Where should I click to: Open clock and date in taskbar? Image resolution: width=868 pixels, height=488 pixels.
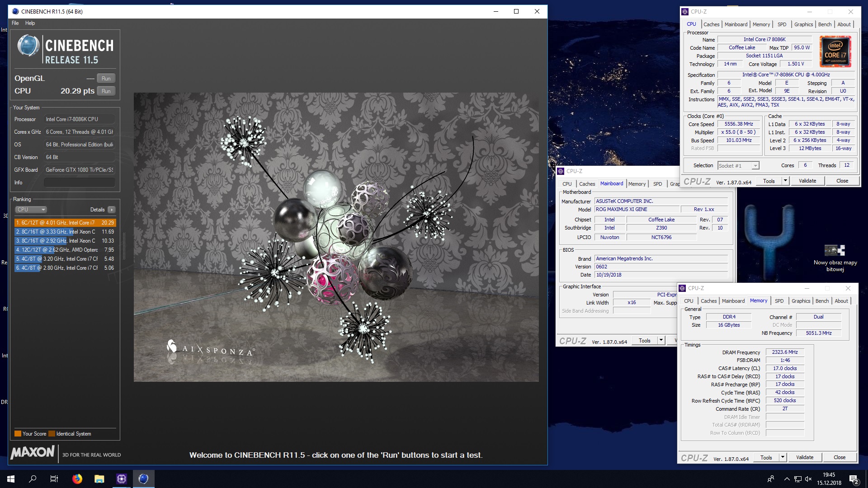point(829,479)
